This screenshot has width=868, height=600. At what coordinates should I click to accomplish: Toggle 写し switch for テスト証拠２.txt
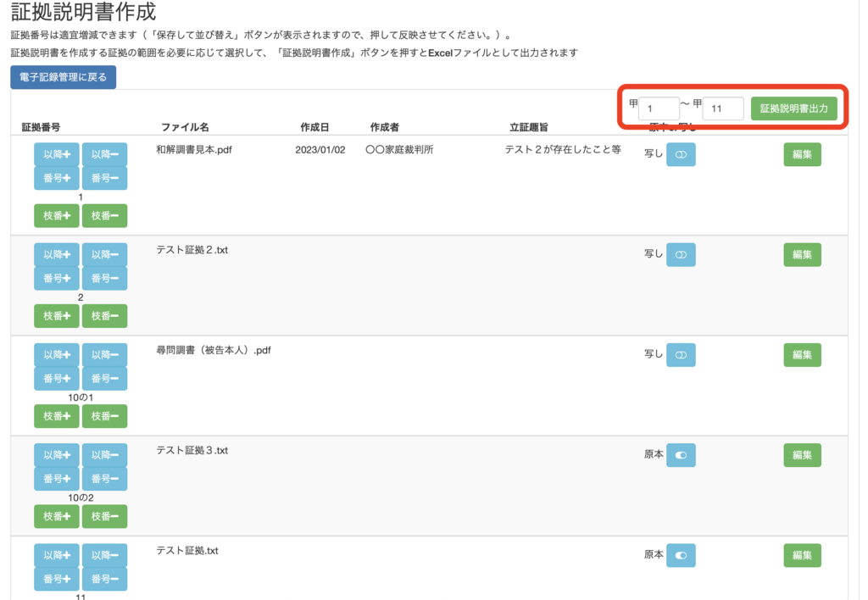point(681,254)
